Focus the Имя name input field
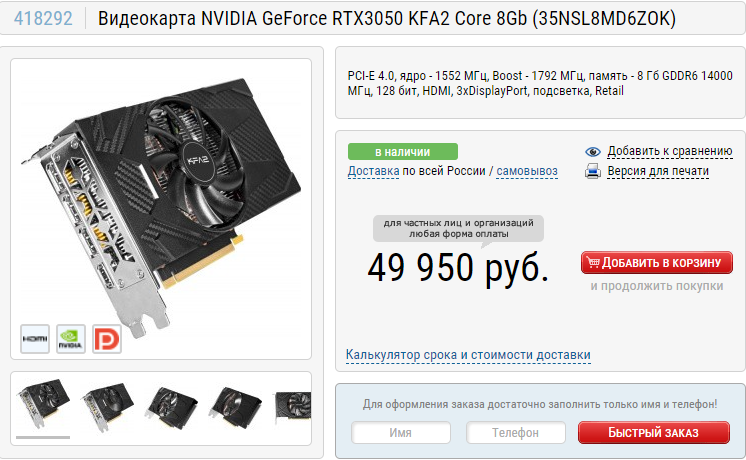This screenshot has width=746, height=460. [401, 432]
